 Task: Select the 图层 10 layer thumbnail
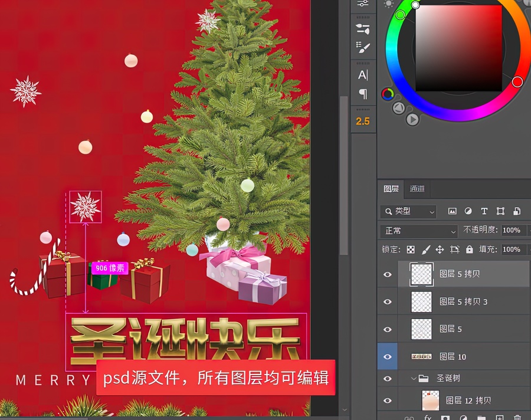click(421, 357)
